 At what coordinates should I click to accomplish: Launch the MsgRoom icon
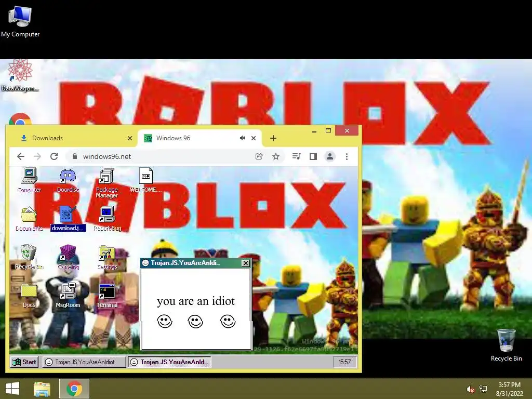[x=68, y=296]
